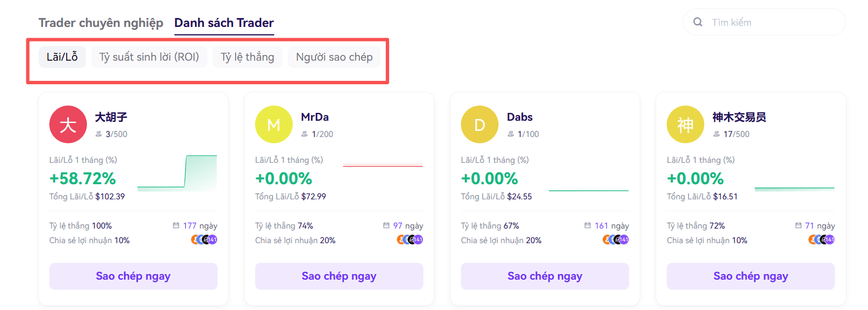View 大胡子 profit chart thumbnail
868x310 pixels.
point(177,173)
